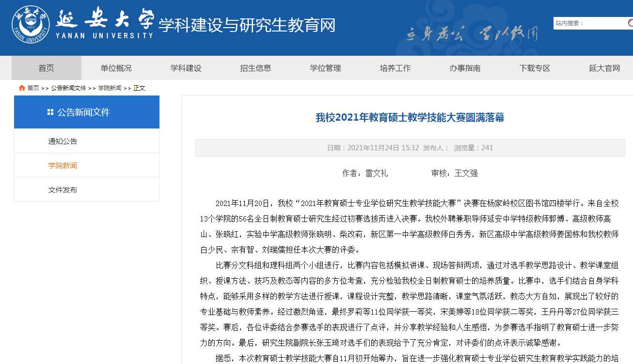Click the 延安大学 calligraphy title text

point(105,18)
